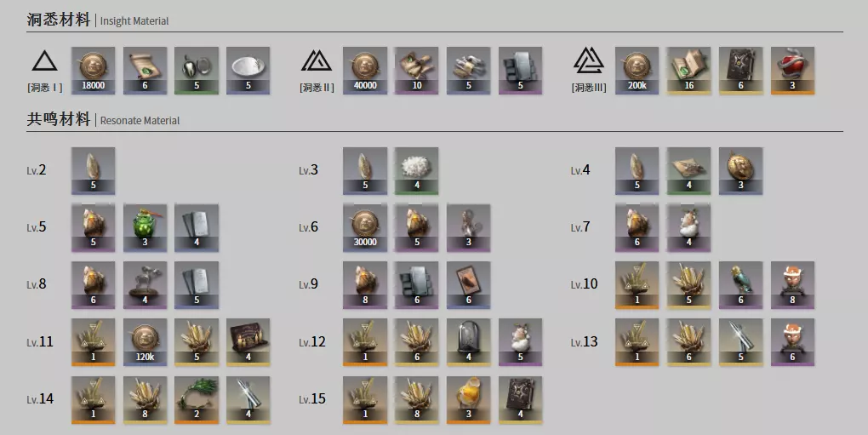Click the bell jar item in Lv.12 row
Screen dimensions: 868x435
[468, 342]
